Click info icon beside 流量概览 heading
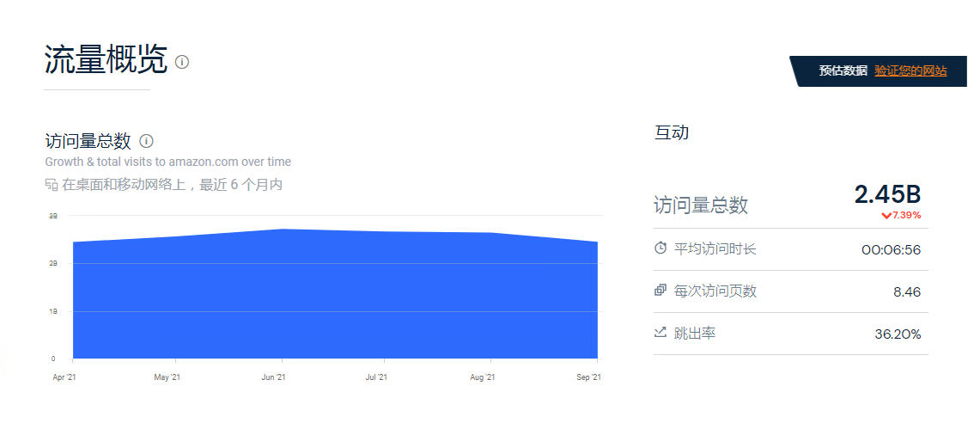 pos(182,62)
